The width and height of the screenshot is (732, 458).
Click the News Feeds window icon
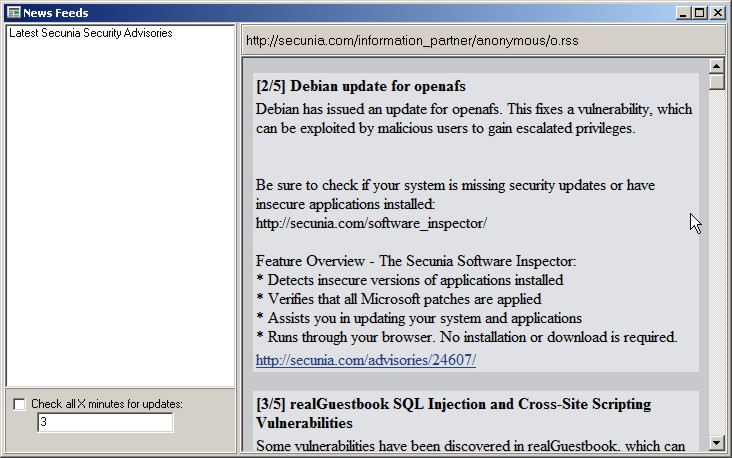(x=14, y=13)
